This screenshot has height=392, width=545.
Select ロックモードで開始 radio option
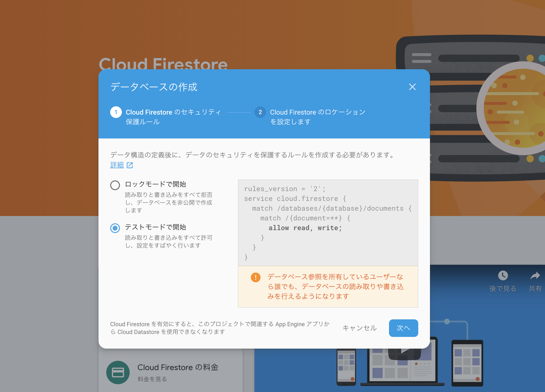115,185
